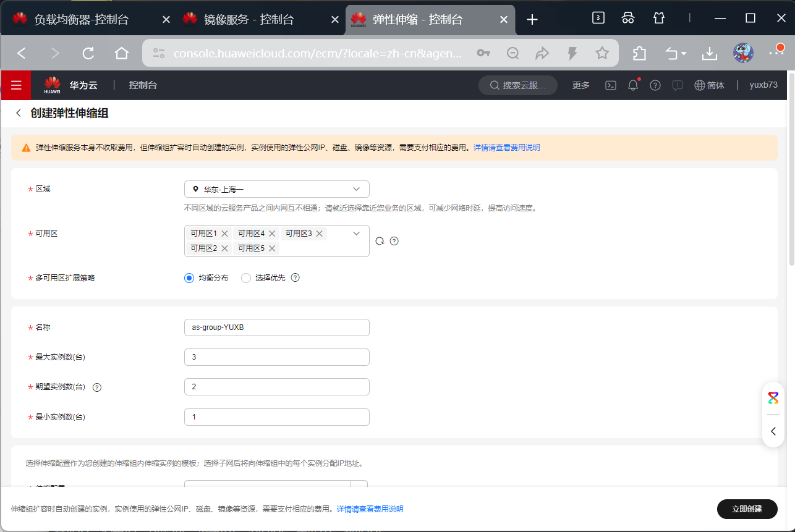The width and height of the screenshot is (795, 532).
Task: Click the browser back arrow
Action: (22, 54)
